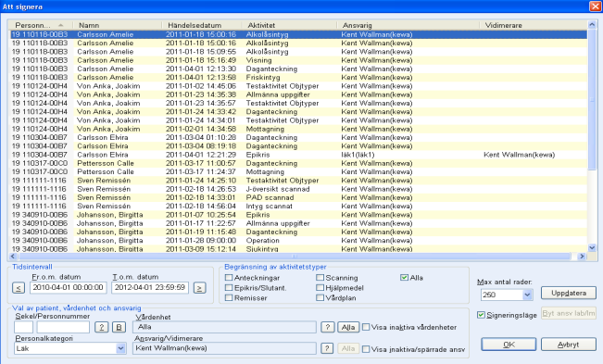
Task: Step the time interval back with the < button
Action: point(19,287)
